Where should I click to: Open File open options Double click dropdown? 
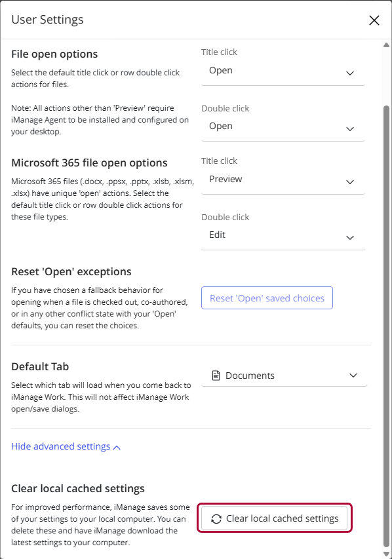pos(283,128)
